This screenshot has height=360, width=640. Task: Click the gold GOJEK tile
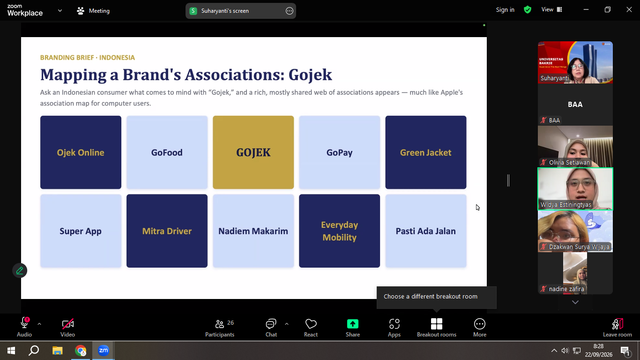point(253,152)
